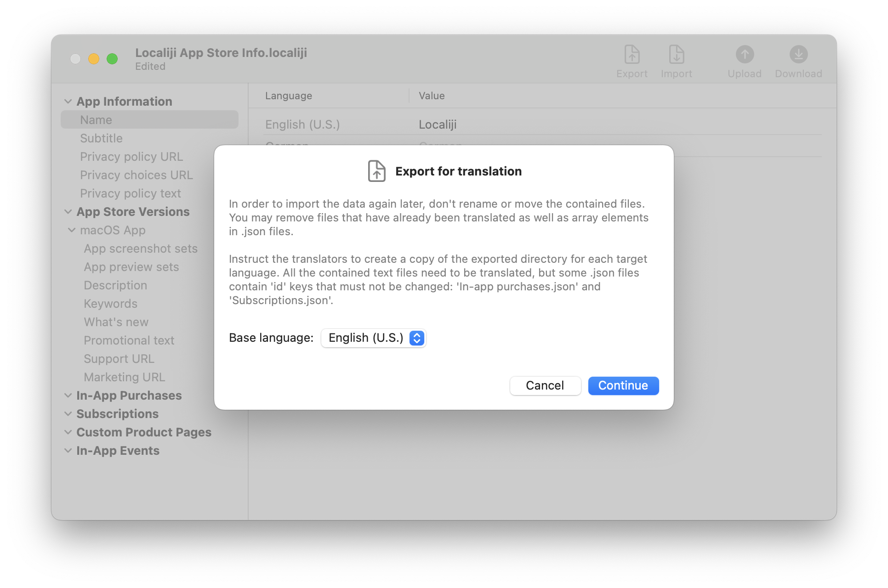Viewport: 888px width, 588px height.
Task: Click the Custom Product Pages section label
Action: 144,432
